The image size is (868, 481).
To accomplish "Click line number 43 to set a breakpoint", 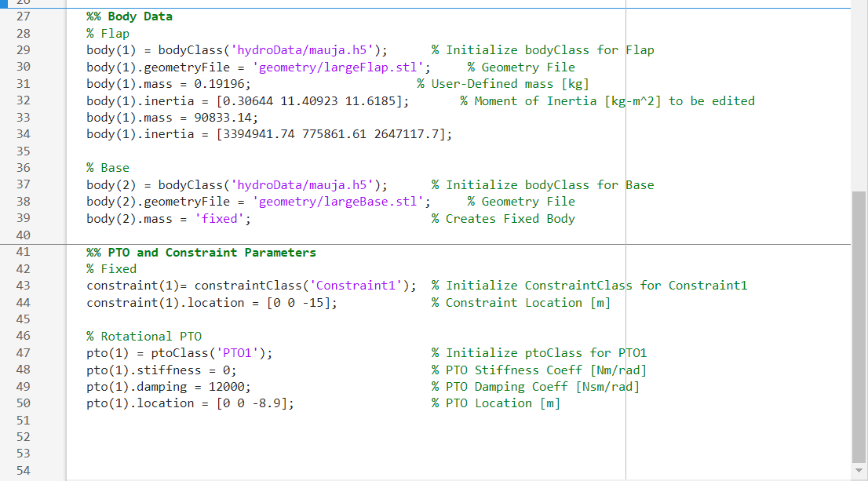I will 23,286.
